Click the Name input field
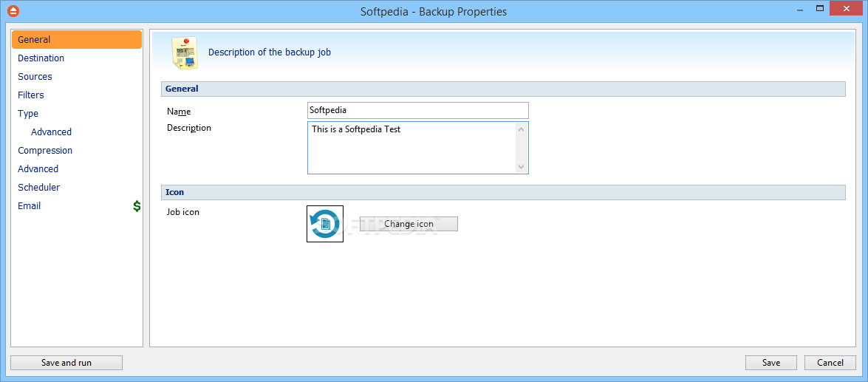 tap(418, 110)
